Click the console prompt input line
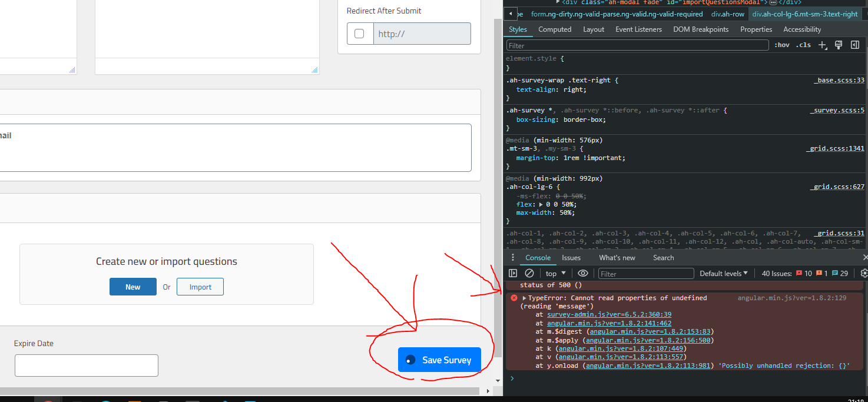The width and height of the screenshot is (868, 402). [686, 378]
